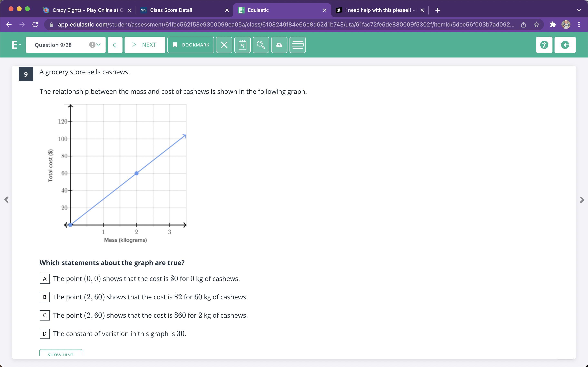
Task: Open the browser tab list chevron
Action: point(579,10)
